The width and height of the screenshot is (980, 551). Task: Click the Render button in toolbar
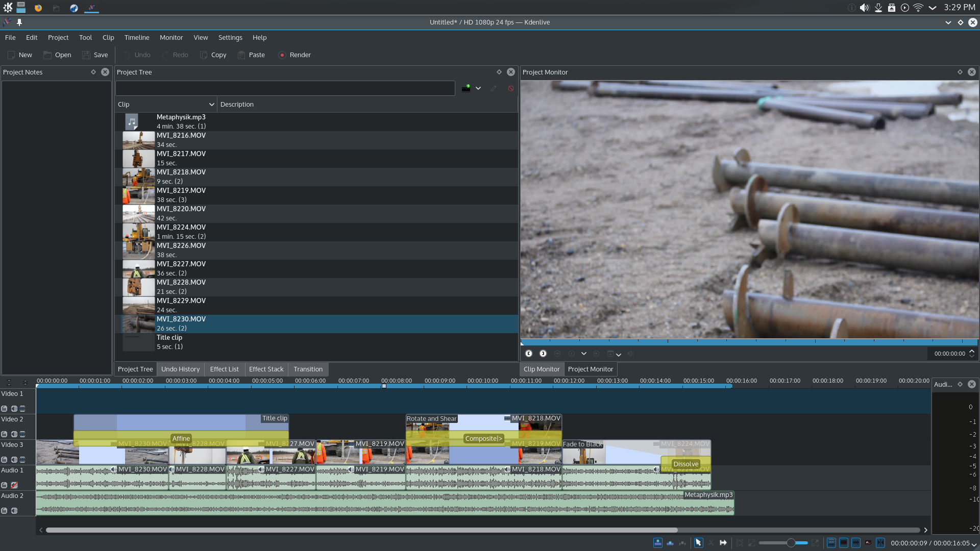295,55
